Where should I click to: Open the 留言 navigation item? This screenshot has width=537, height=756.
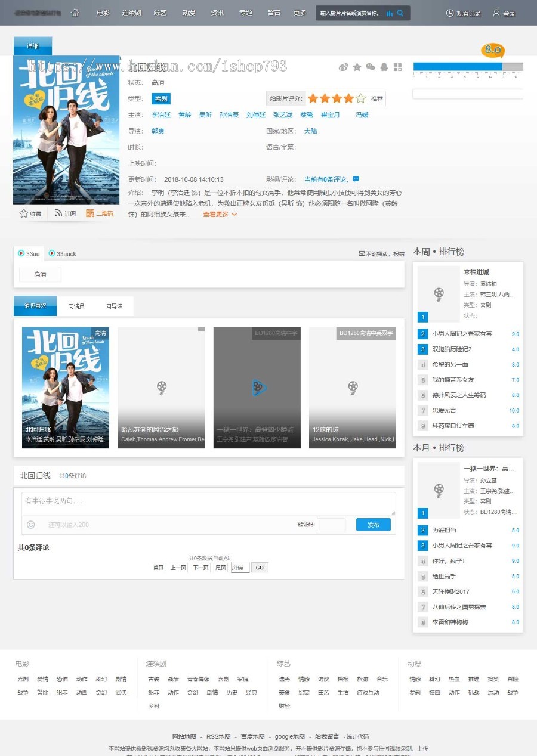point(274,13)
